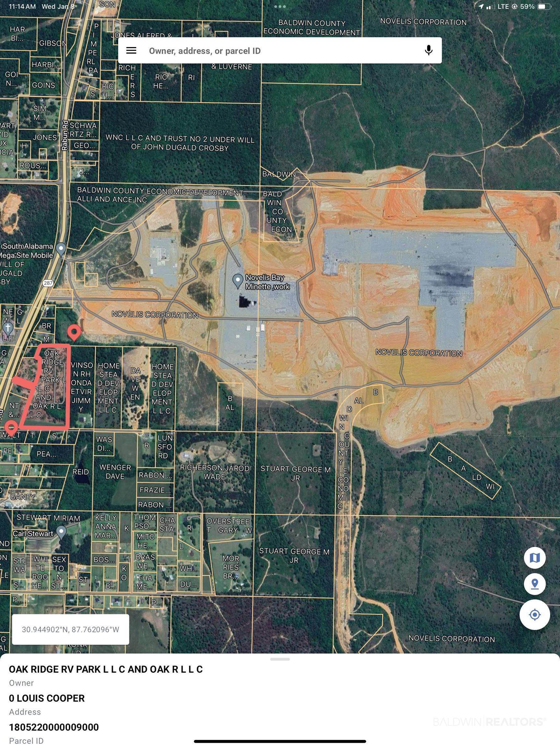The image size is (560, 747).
Task: Tap the microphone voice search icon
Action: (428, 50)
